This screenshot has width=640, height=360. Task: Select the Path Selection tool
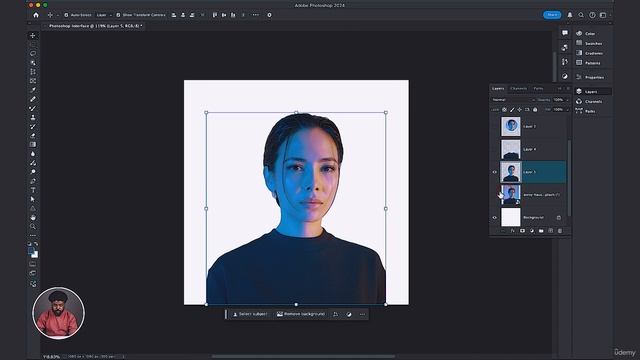(x=33, y=199)
